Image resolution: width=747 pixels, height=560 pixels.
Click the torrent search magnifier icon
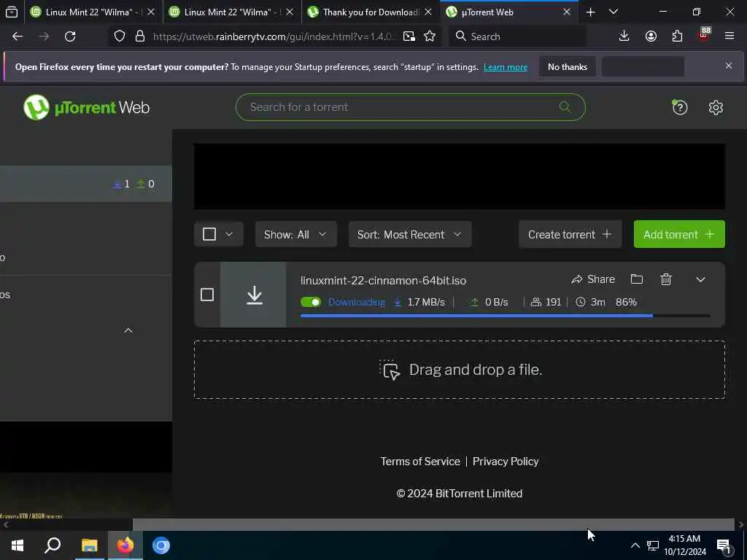(x=565, y=106)
